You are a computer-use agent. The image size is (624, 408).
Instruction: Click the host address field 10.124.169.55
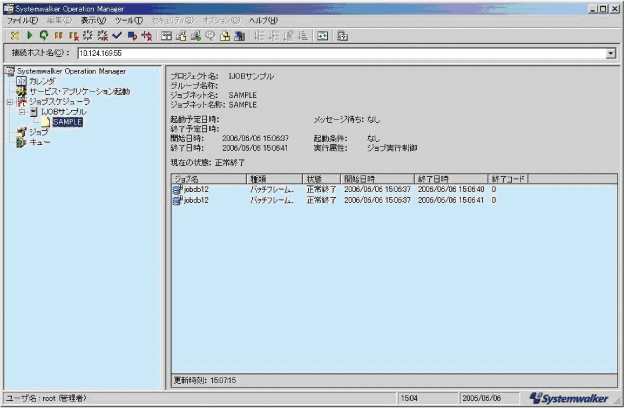(341, 53)
